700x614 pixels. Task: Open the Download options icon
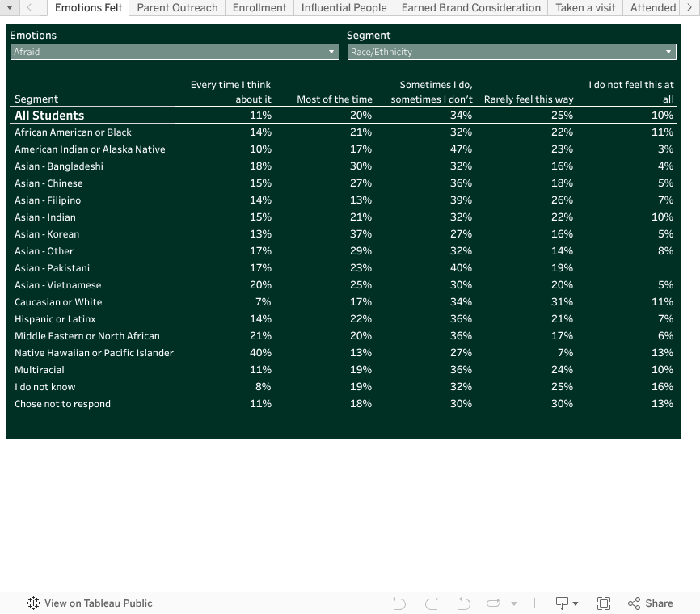(566, 603)
